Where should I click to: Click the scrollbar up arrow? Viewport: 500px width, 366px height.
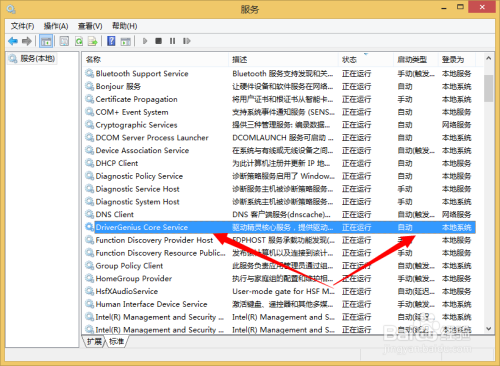[x=489, y=59]
